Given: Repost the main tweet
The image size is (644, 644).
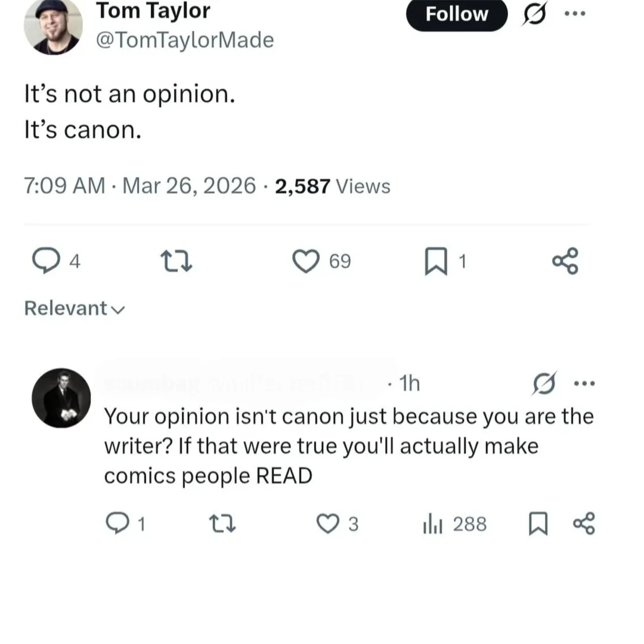Looking at the screenshot, I should [x=177, y=261].
